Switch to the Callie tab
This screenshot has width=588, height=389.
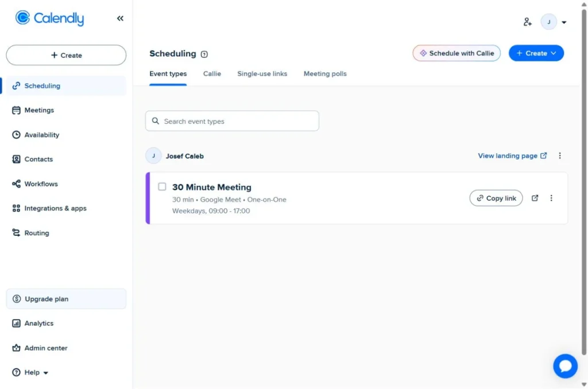click(x=212, y=74)
